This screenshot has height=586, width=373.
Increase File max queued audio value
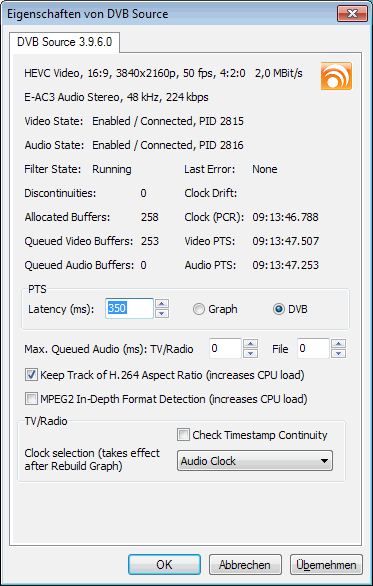click(x=339, y=343)
